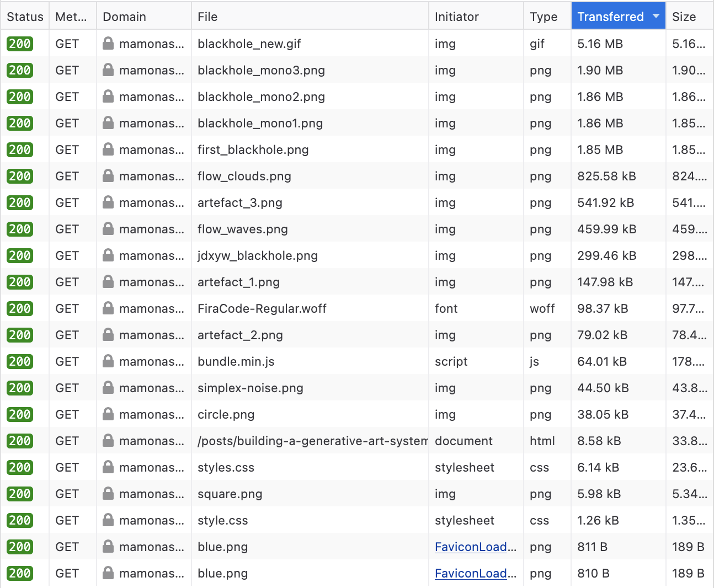This screenshot has height=588, width=714.
Task: Select the blackhole_mono3.png request row
Action: click(261, 70)
